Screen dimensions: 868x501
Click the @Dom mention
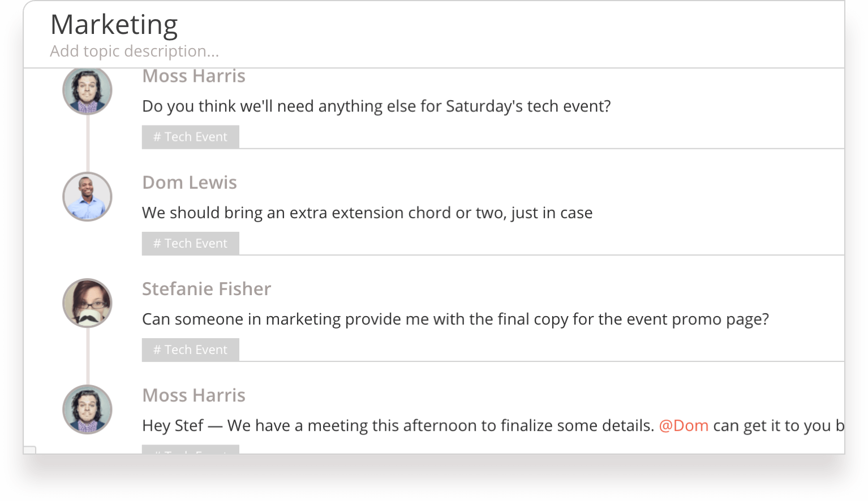coord(684,426)
